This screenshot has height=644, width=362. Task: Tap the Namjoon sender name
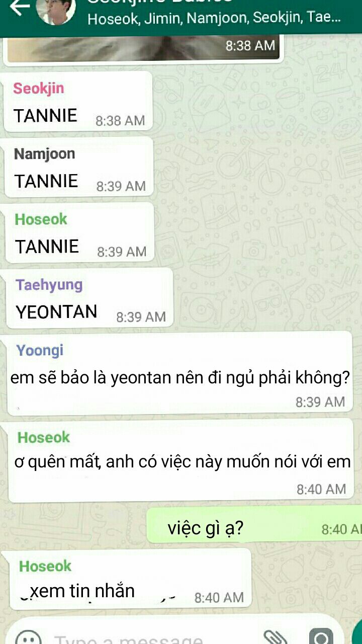(x=44, y=154)
